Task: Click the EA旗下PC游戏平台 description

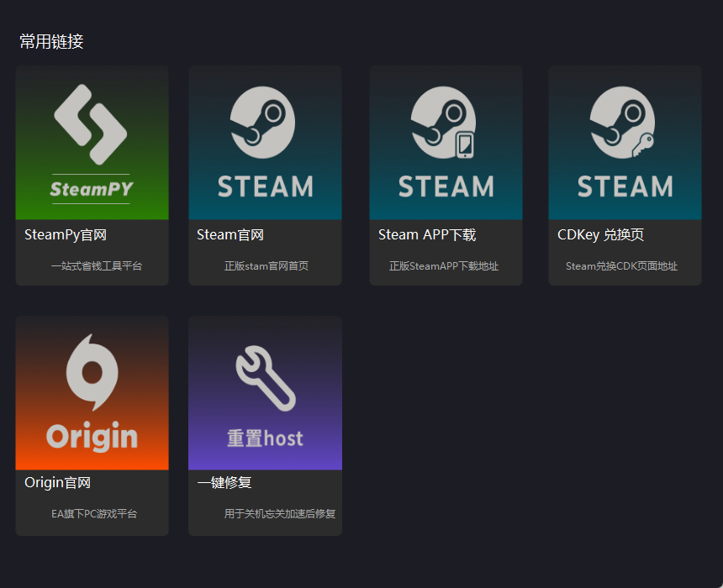Action: click(94, 514)
